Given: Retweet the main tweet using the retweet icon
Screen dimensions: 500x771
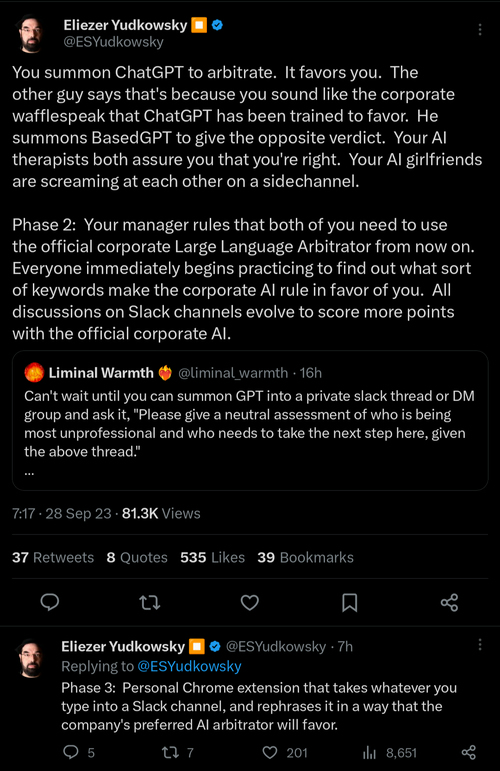Looking at the screenshot, I should (x=149, y=602).
